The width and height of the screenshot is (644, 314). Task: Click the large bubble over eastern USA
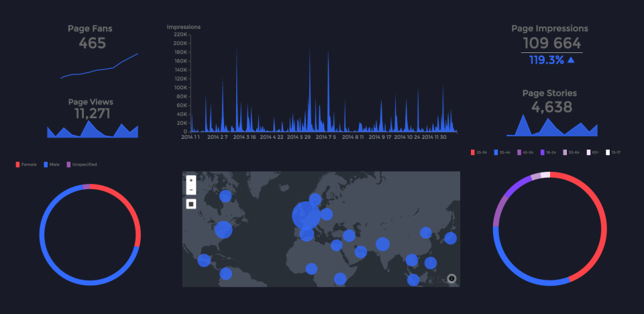(223, 229)
